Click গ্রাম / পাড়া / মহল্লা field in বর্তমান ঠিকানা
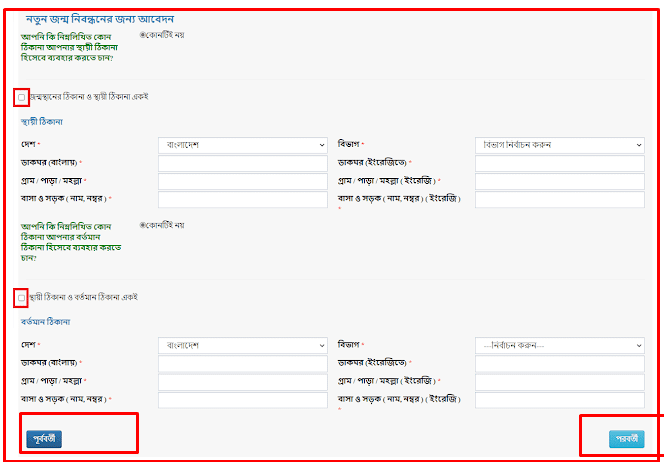 tap(242, 381)
